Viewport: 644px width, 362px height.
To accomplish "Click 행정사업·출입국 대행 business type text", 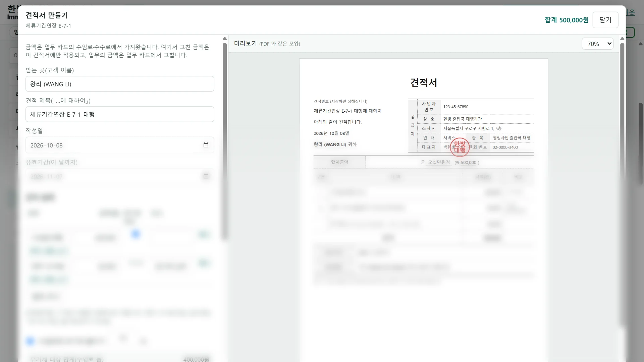I will click(x=512, y=138).
